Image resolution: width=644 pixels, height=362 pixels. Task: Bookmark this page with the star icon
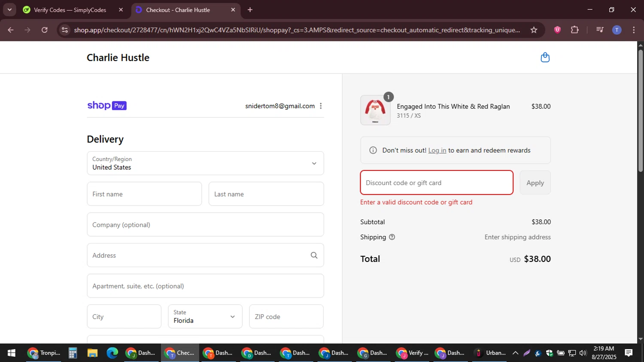click(x=534, y=30)
